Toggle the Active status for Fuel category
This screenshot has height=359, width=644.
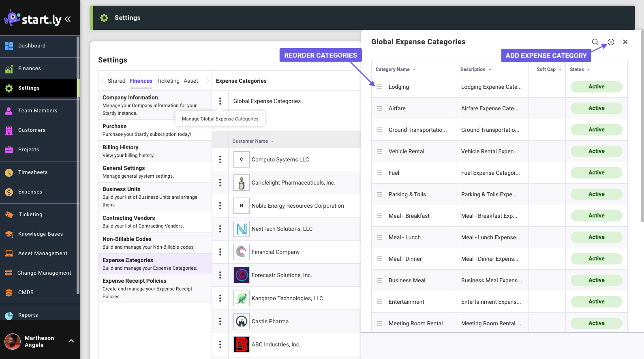(x=596, y=173)
